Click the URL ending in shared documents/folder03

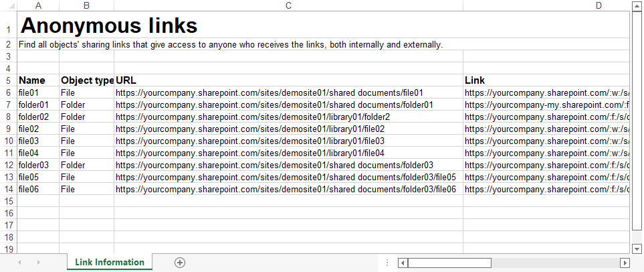[x=289, y=165]
